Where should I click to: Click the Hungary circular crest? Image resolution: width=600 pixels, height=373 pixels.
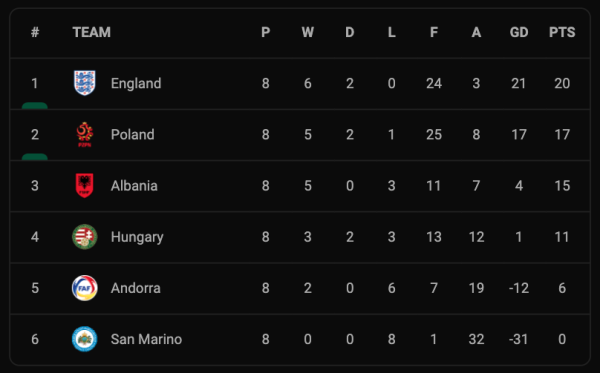pos(85,237)
